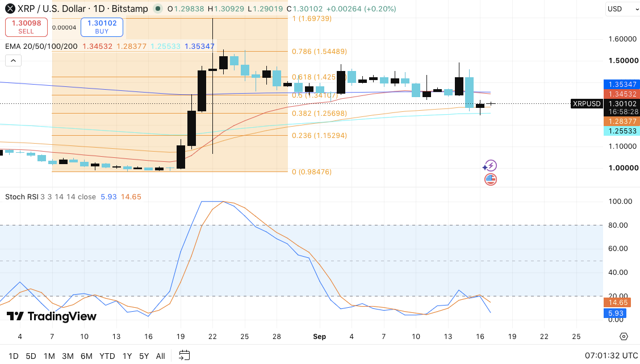Select the YTD time range

click(x=107, y=356)
